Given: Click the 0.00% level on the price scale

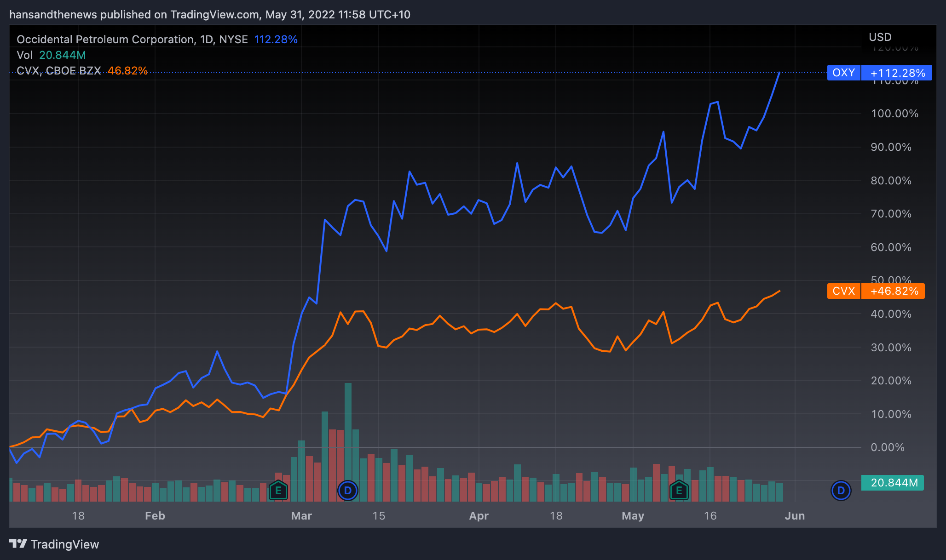Looking at the screenshot, I should (x=887, y=447).
